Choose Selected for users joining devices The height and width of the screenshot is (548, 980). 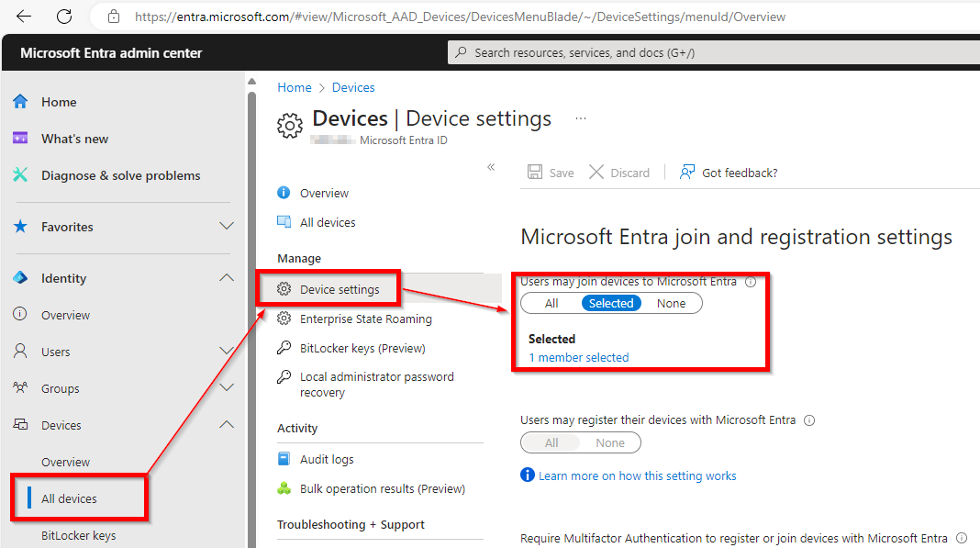click(x=611, y=304)
